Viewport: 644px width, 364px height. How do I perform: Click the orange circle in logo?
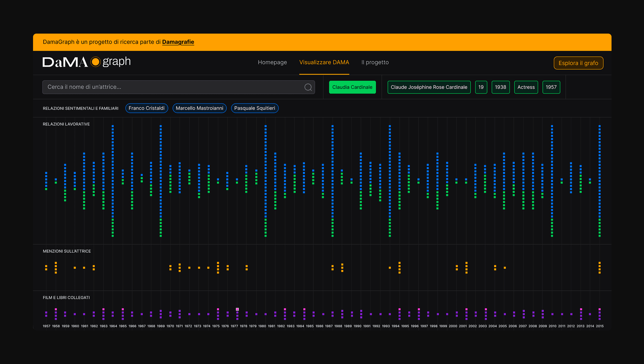click(95, 62)
